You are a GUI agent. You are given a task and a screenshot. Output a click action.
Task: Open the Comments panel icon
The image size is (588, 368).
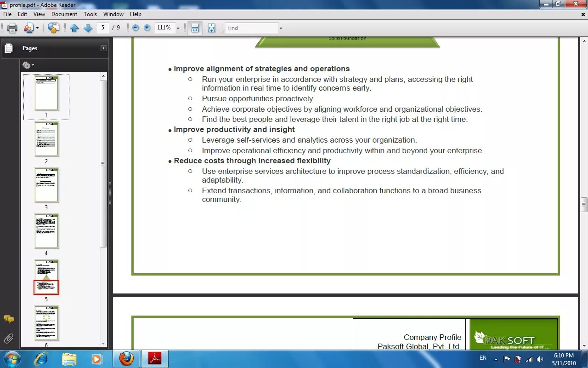[x=9, y=319]
